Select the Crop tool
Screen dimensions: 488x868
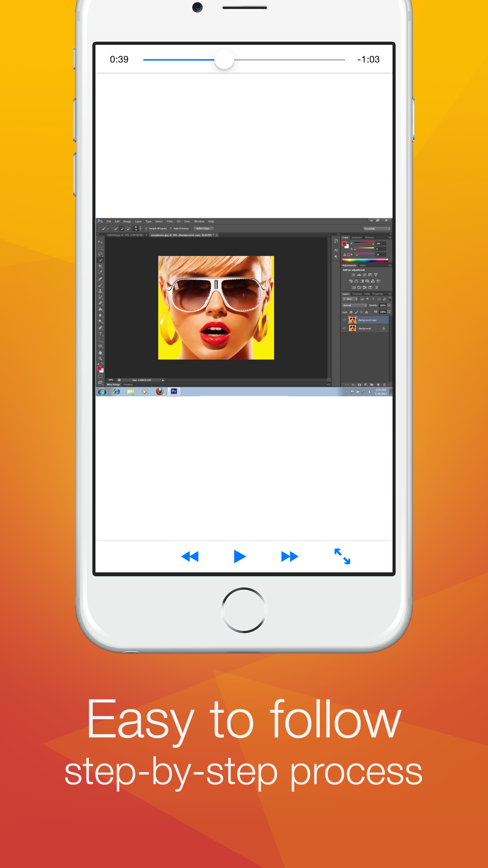(x=100, y=266)
